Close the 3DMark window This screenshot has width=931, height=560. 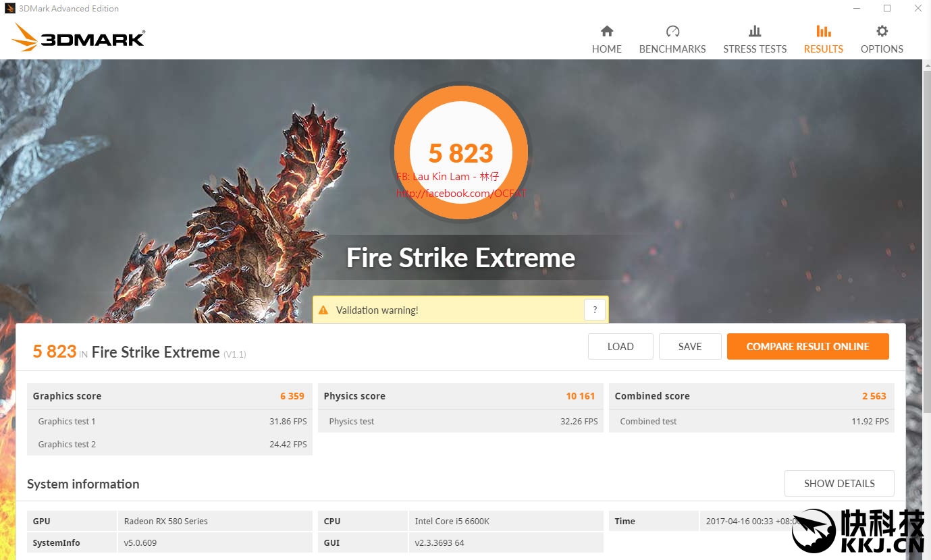coord(918,9)
